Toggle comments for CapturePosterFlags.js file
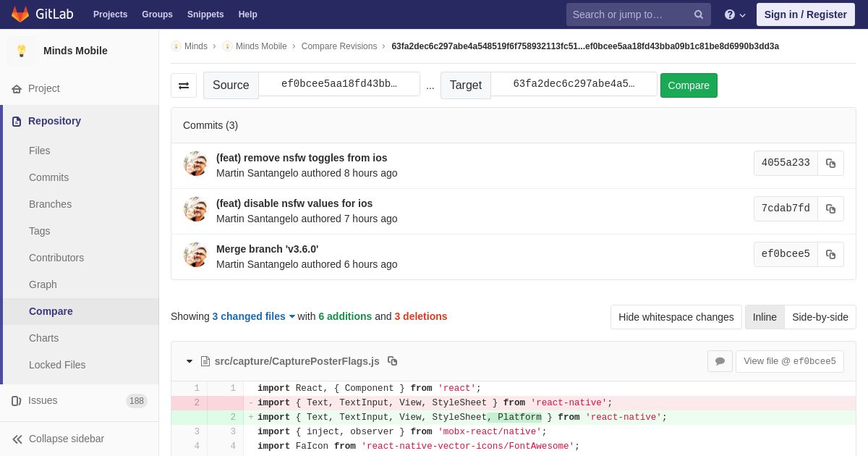 coord(720,361)
